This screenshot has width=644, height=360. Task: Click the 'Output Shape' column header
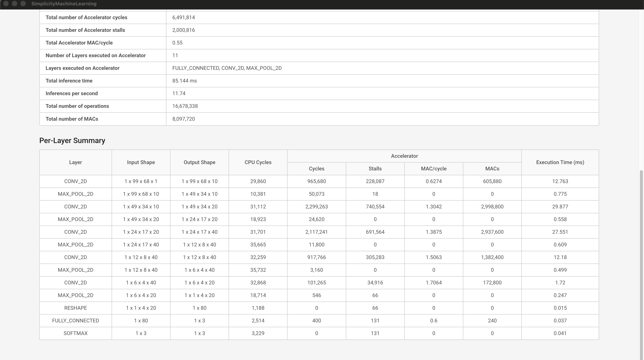(200, 162)
